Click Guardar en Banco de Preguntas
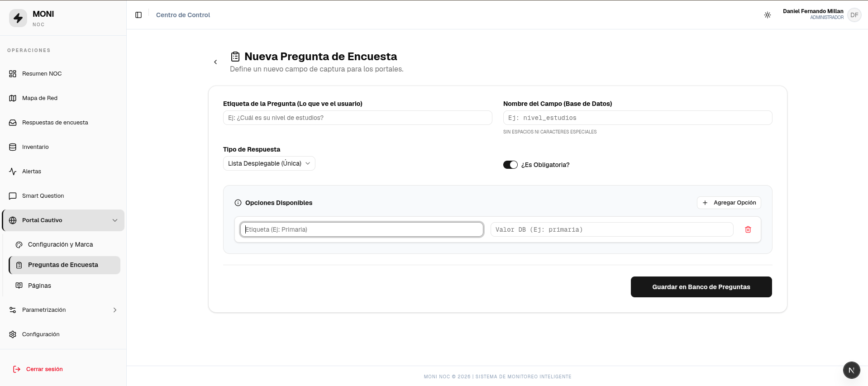The image size is (868, 386). point(701,287)
